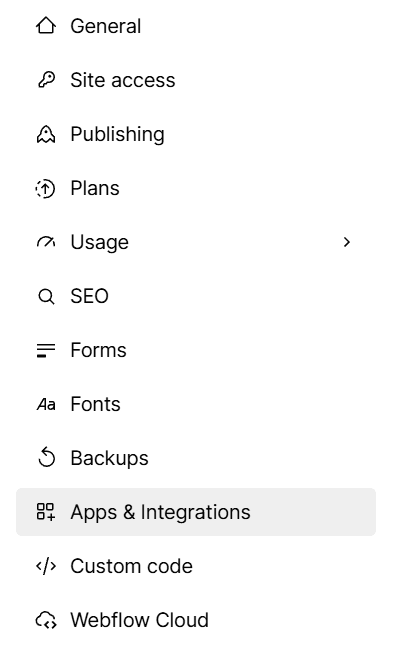This screenshot has height=667, width=411.
Task: Click the magnifier icon beside SEO
Action: 46,296
